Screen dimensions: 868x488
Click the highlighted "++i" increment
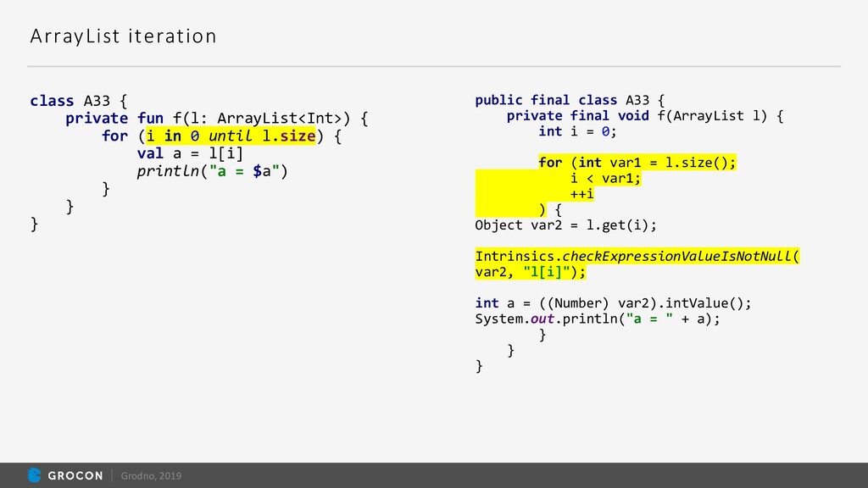coord(581,194)
